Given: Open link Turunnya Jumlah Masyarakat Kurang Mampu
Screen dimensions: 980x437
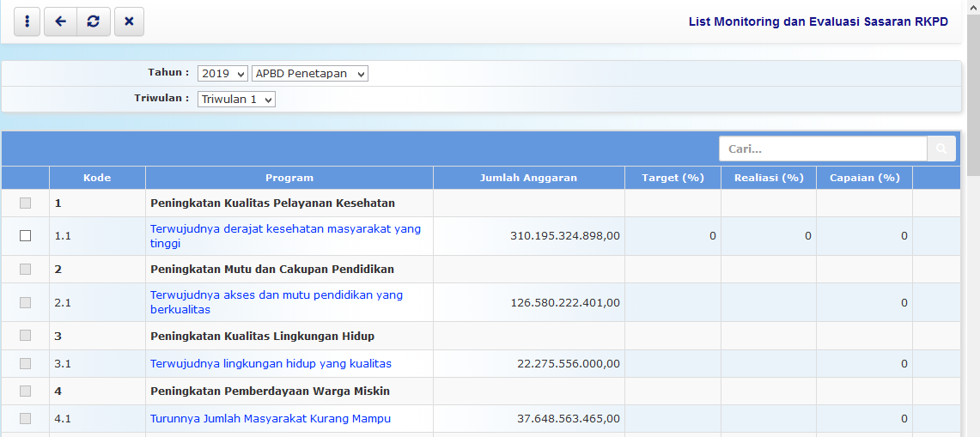Looking at the screenshot, I should [271, 419].
